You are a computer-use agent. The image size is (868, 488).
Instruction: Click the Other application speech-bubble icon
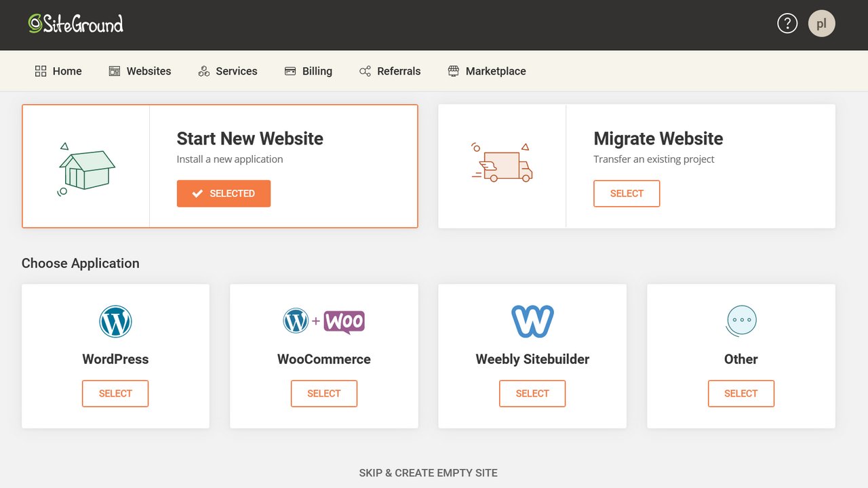741,321
